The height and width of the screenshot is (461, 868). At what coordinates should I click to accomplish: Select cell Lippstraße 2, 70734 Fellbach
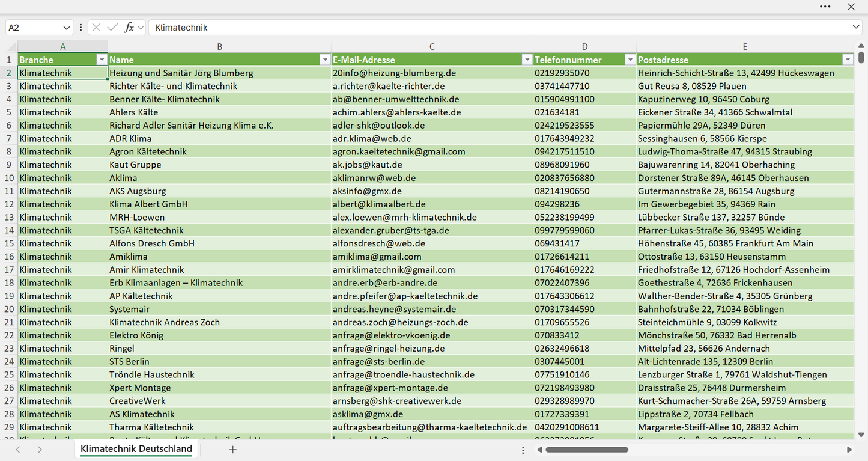(x=745, y=414)
